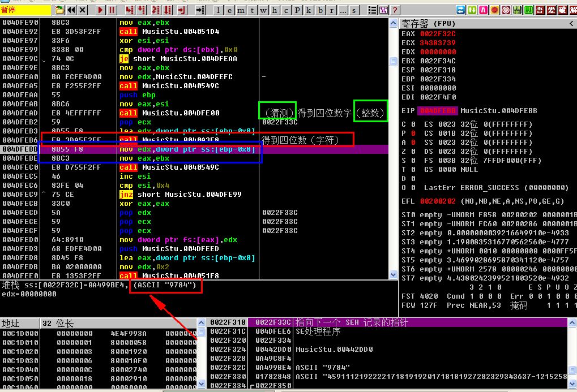The width and height of the screenshot is (577, 392).
Task: Select stack row 0022F31C SE处理程序
Action: [388, 331]
